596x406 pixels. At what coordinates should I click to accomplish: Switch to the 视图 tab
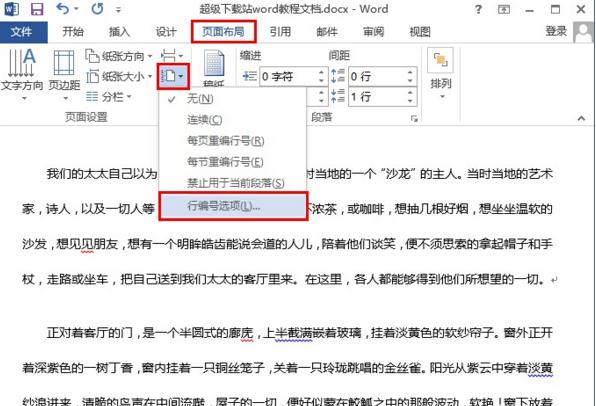tap(420, 32)
